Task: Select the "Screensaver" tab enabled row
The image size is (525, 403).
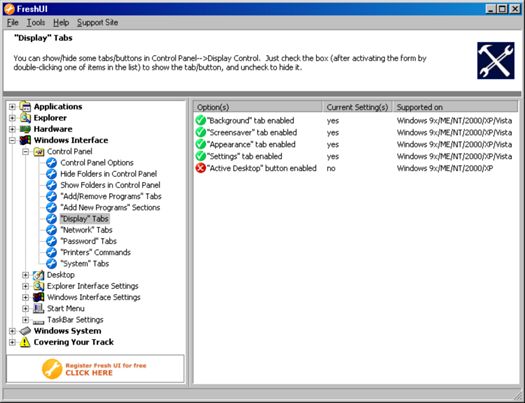Action: point(355,133)
